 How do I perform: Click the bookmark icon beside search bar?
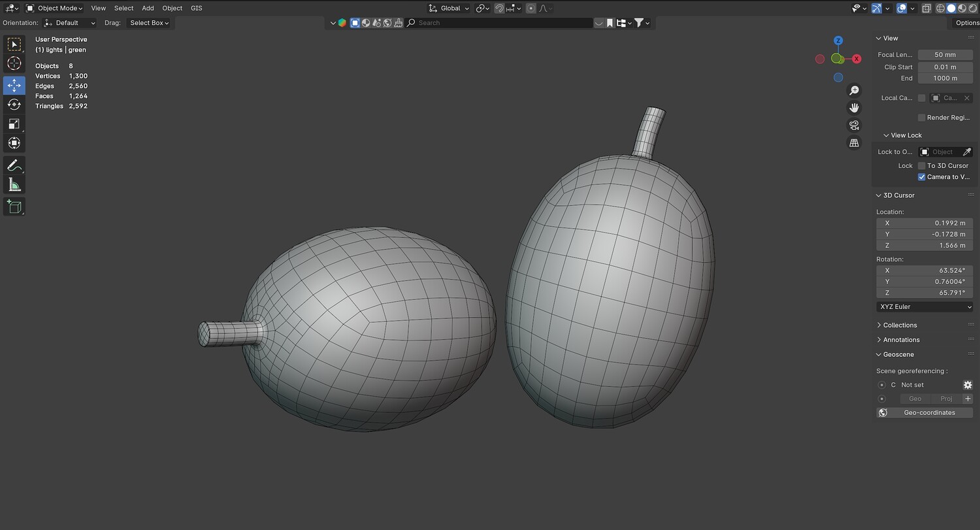point(610,23)
